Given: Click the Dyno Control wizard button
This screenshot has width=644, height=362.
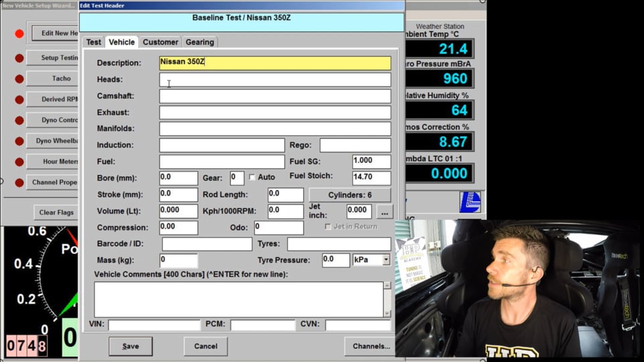Looking at the screenshot, I should tap(52, 120).
